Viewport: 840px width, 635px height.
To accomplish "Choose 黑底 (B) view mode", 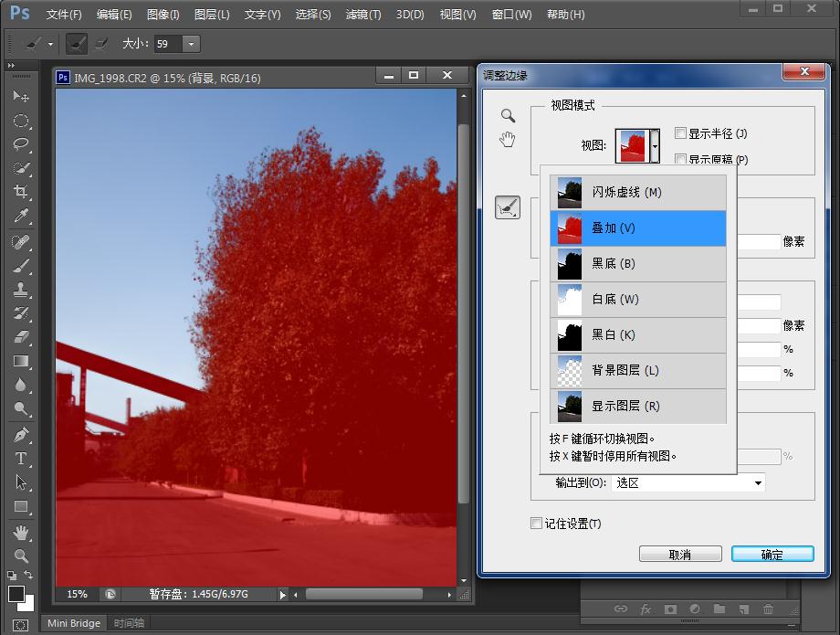I will [637, 264].
